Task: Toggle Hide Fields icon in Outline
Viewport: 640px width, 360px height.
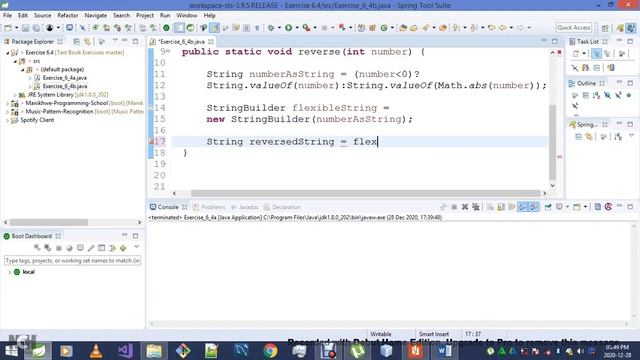Action: click(607, 96)
